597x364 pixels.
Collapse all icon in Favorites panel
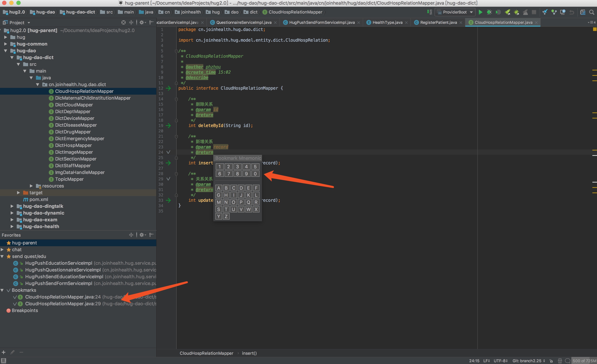coord(131,235)
